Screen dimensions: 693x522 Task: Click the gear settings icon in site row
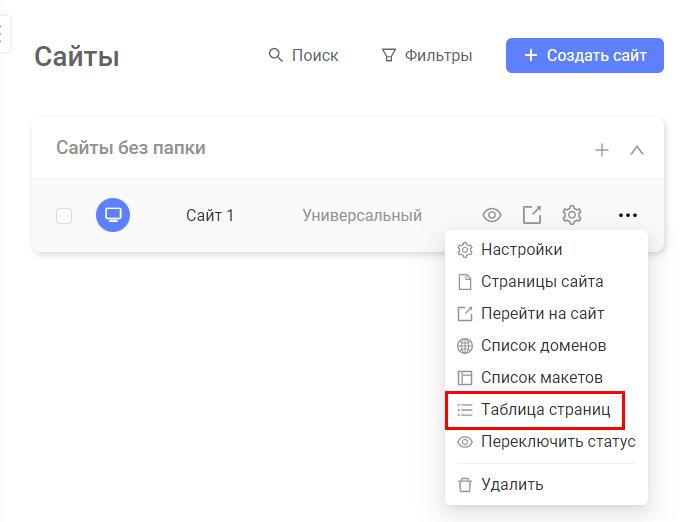(571, 215)
